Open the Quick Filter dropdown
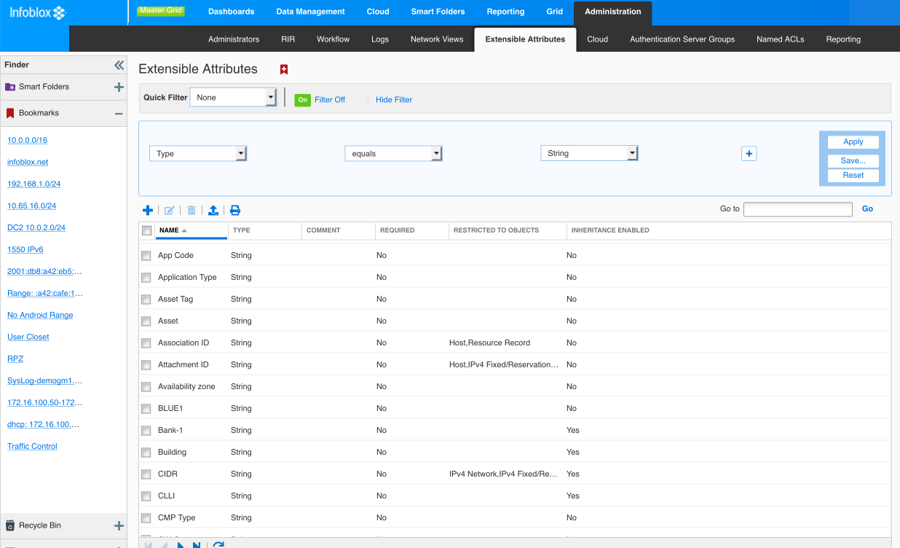 point(233,98)
